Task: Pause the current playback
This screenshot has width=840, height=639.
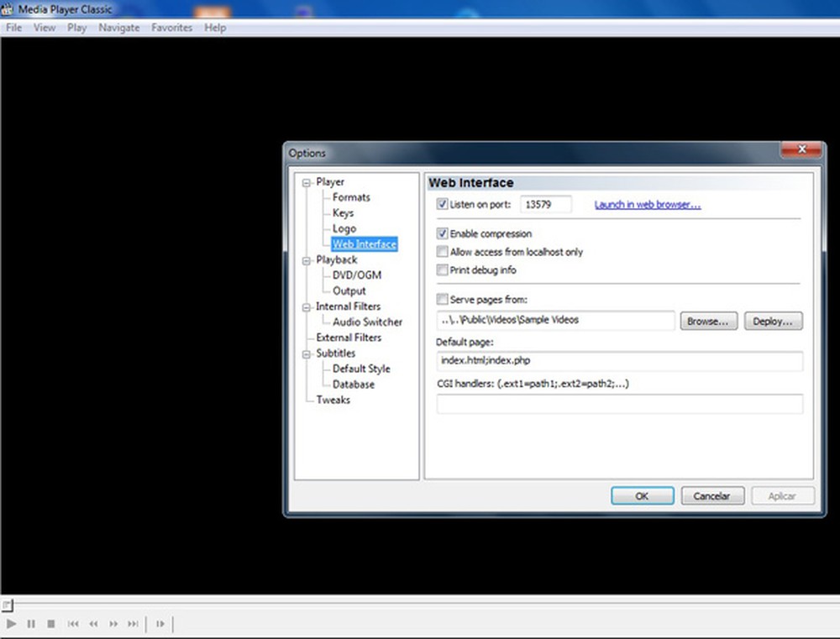Action: click(31, 624)
